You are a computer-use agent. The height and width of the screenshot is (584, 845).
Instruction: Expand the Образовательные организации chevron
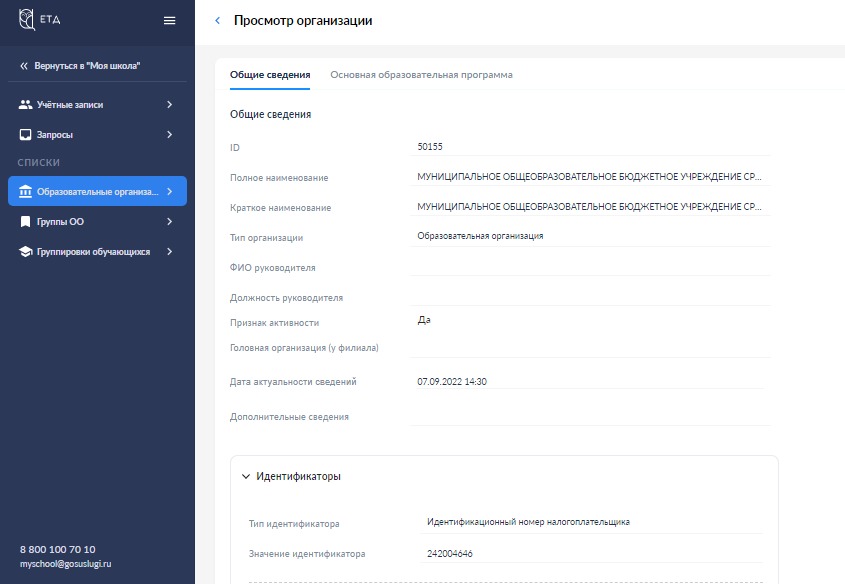click(170, 191)
